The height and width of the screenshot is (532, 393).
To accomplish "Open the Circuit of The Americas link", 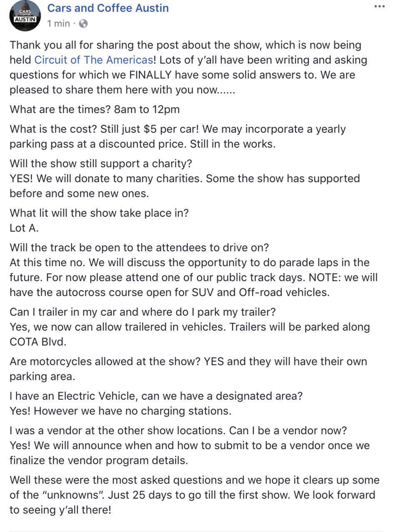I will coord(94,60).
